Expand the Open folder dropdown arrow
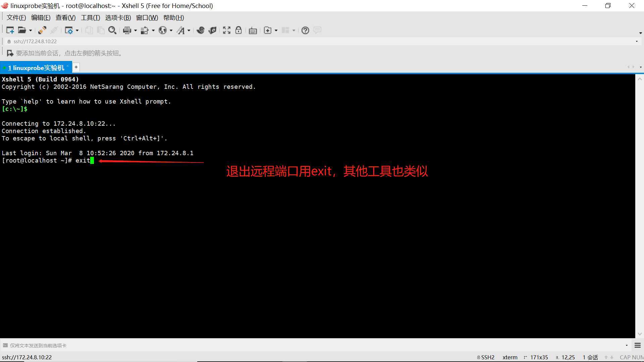Image resolution: width=644 pixels, height=362 pixels. pos(30,31)
